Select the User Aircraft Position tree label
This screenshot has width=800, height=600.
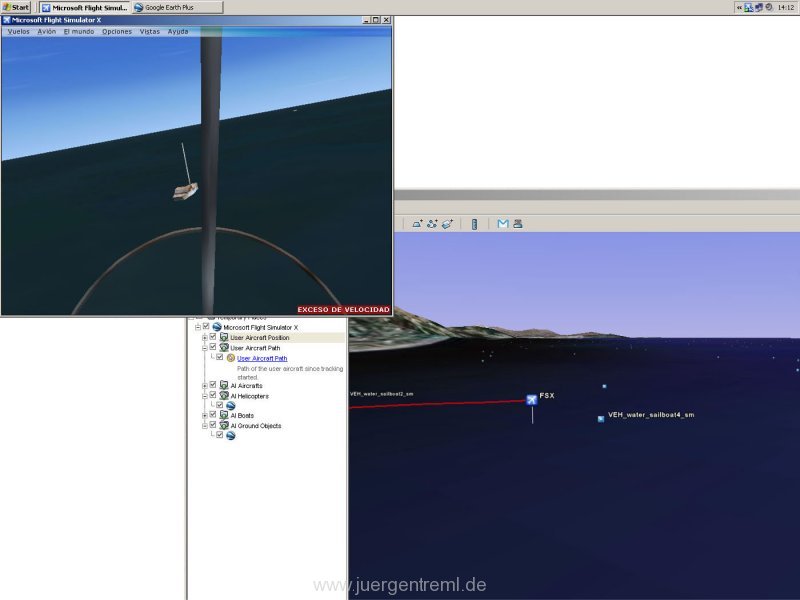259,338
